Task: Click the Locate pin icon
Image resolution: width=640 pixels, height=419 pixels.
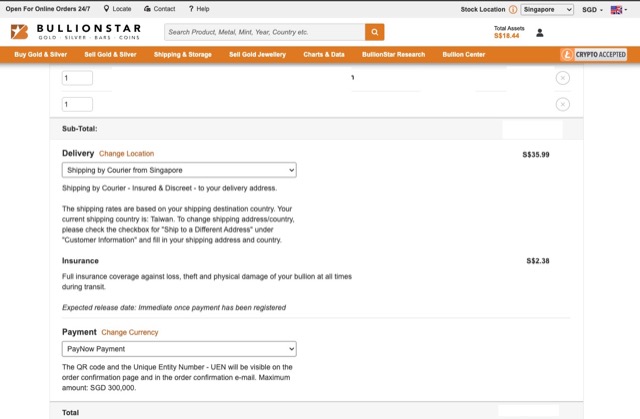Action: point(106,9)
